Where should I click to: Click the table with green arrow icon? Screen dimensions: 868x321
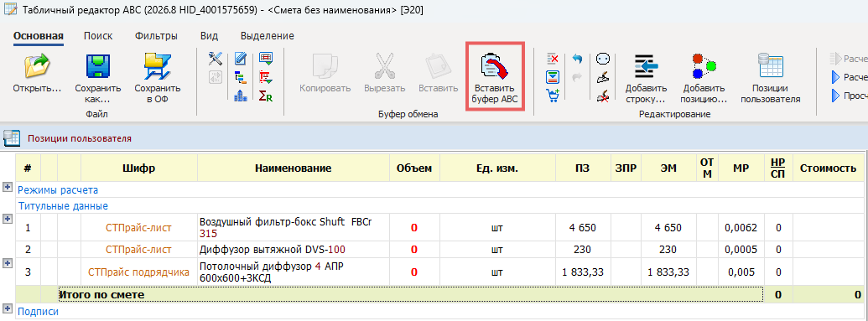click(x=266, y=58)
